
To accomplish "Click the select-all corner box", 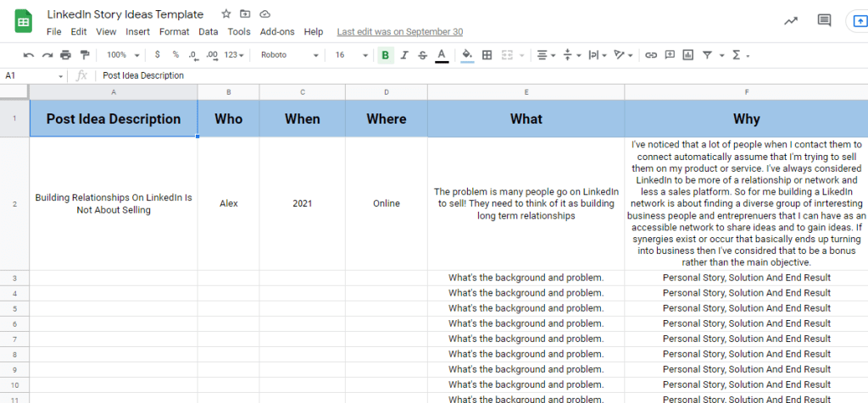I will pyautogui.click(x=14, y=92).
